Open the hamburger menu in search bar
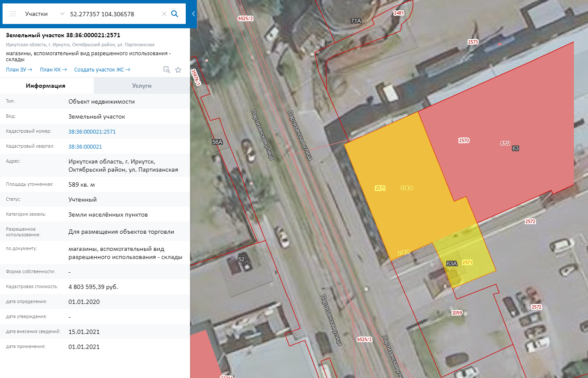Viewport: 588px width, 378px height. [13, 14]
